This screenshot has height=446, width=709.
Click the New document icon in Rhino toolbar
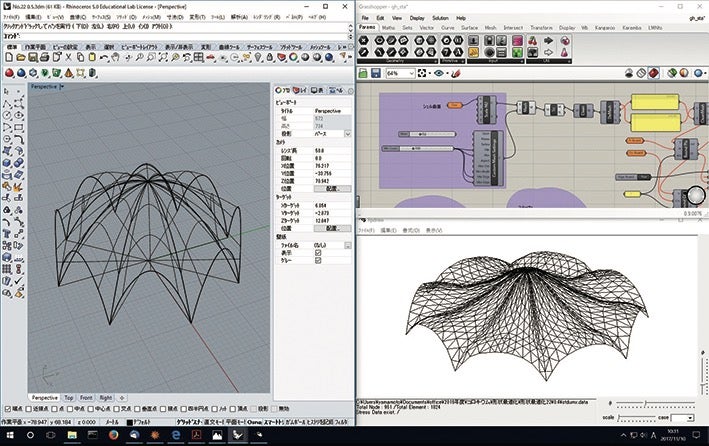[x=9, y=57]
